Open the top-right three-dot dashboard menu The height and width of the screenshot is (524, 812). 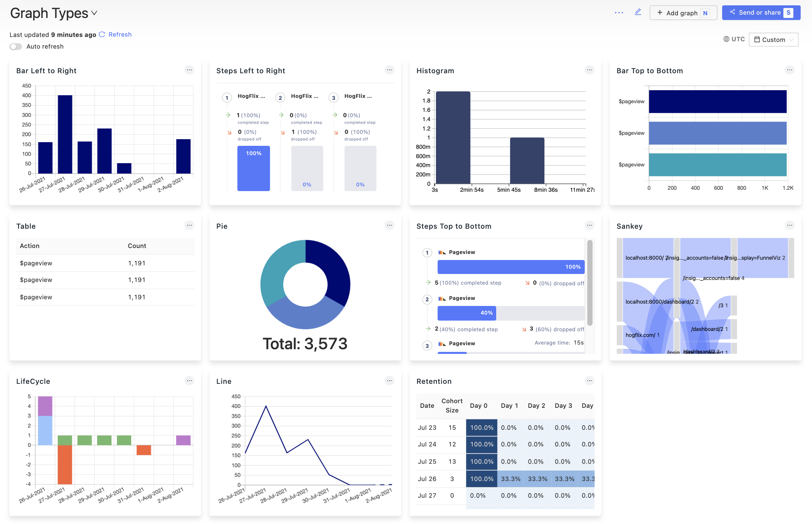click(x=619, y=13)
